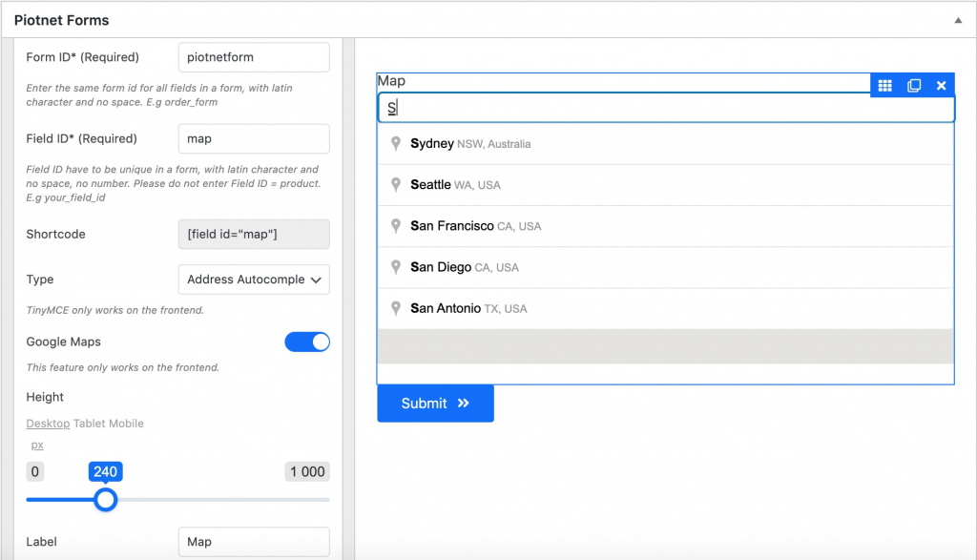Screen dimensions: 977x560
Task: Click the pin icon beside Sydney
Action: [396, 144]
